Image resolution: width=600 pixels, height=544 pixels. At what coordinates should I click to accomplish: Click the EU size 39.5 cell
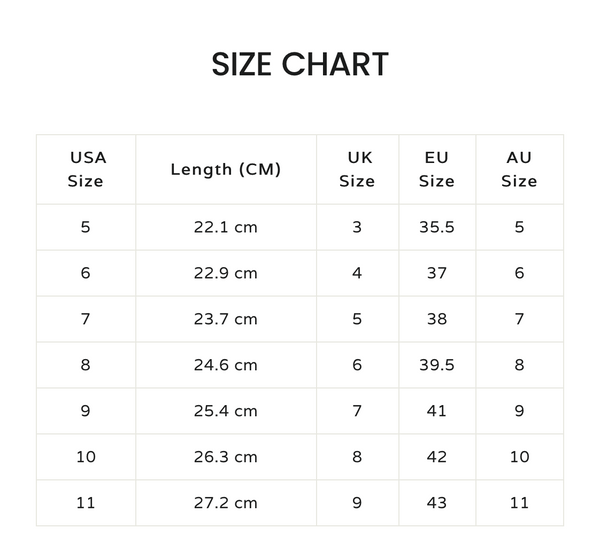click(437, 365)
